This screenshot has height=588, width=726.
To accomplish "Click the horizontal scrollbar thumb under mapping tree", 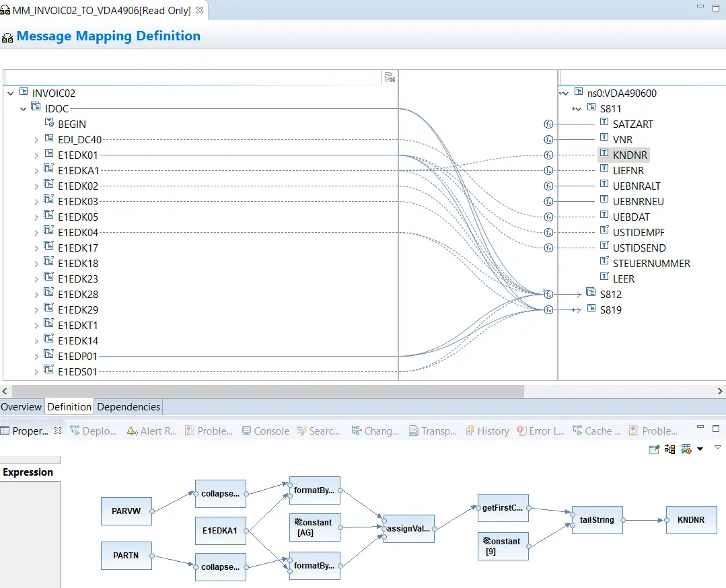I will click(268, 392).
